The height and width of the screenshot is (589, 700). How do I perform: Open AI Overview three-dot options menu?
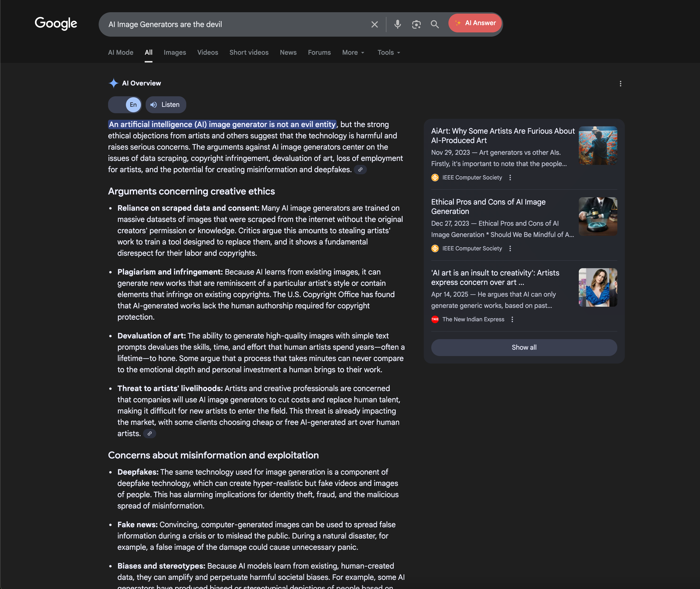[620, 84]
